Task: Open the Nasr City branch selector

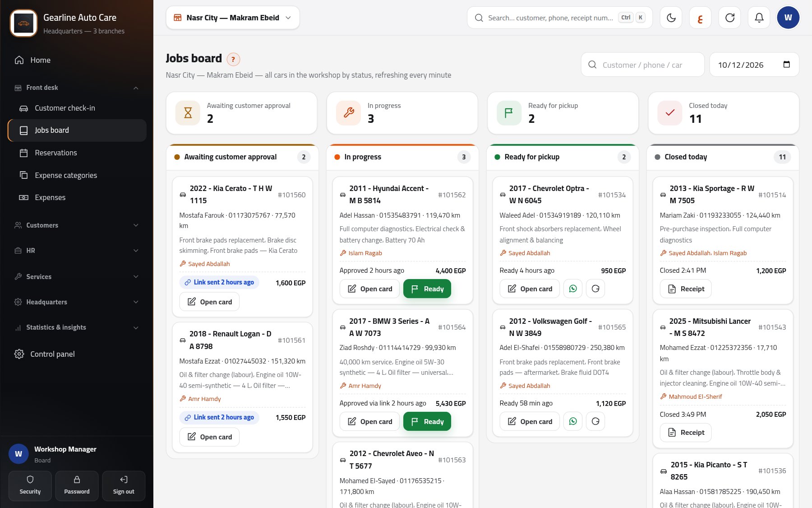Action: click(232, 18)
